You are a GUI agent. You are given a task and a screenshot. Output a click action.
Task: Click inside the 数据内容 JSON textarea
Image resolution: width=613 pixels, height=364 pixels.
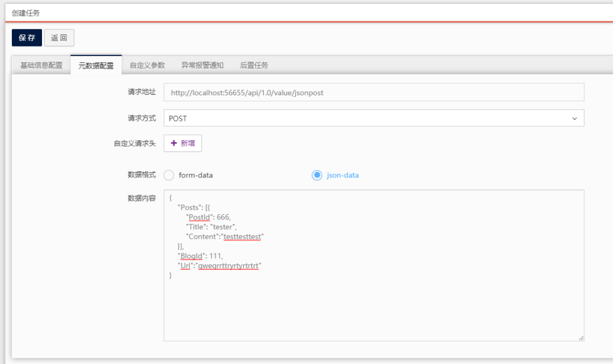pos(373,265)
